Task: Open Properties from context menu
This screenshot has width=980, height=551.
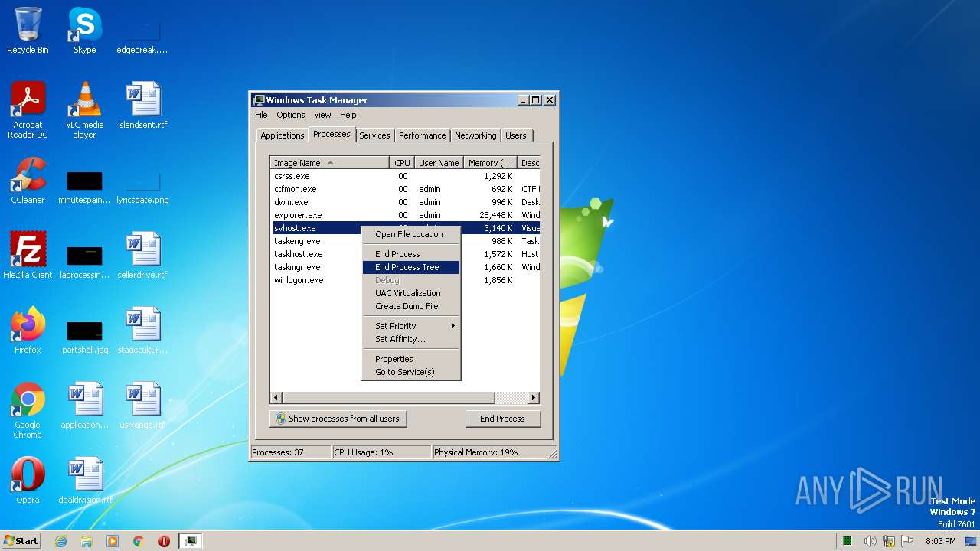Action: (x=410, y=359)
